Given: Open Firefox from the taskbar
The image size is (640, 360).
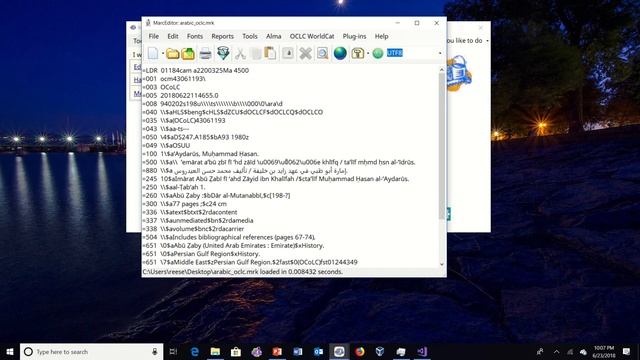Looking at the screenshot, I should [359, 351].
